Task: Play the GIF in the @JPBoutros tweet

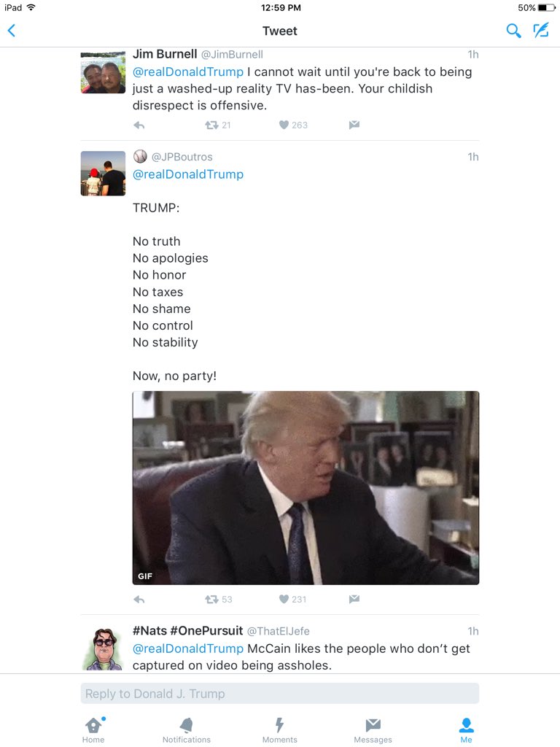Action: coord(306,488)
